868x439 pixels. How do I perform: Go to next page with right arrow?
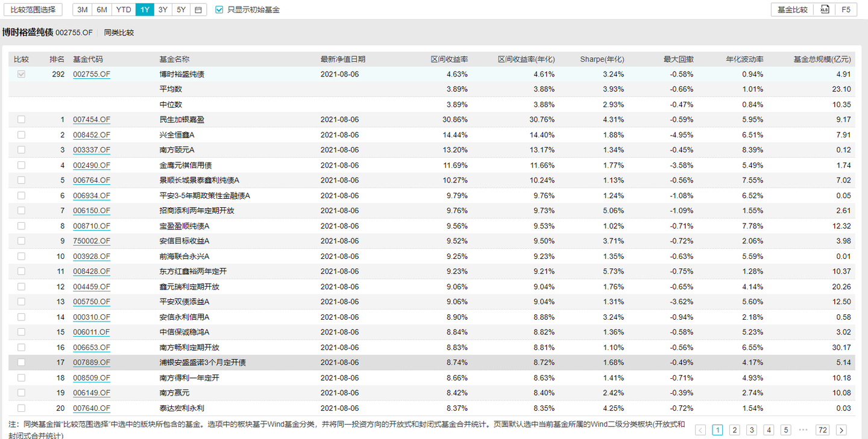pyautogui.click(x=841, y=430)
